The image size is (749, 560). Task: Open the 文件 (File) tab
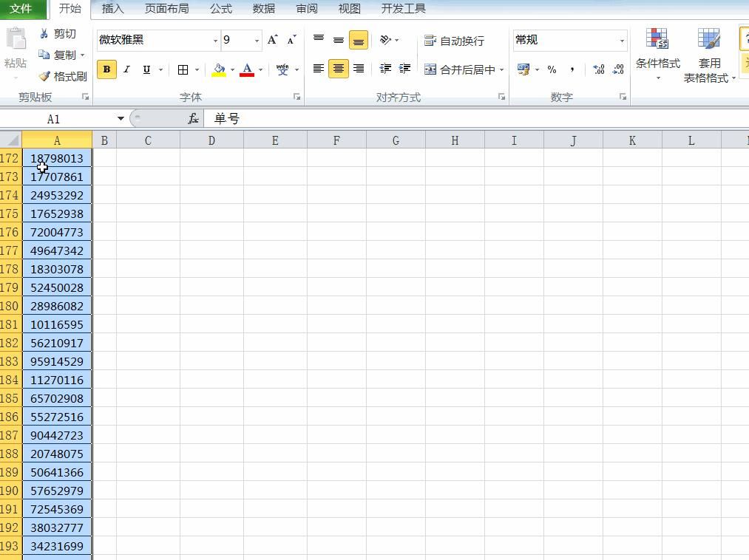pos(22,9)
